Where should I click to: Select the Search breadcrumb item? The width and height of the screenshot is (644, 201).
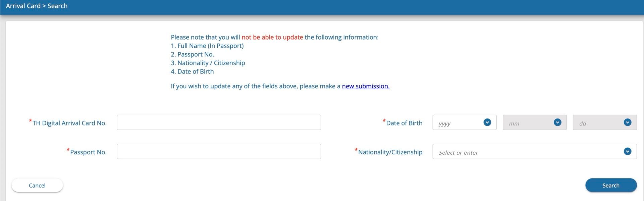[x=57, y=6]
